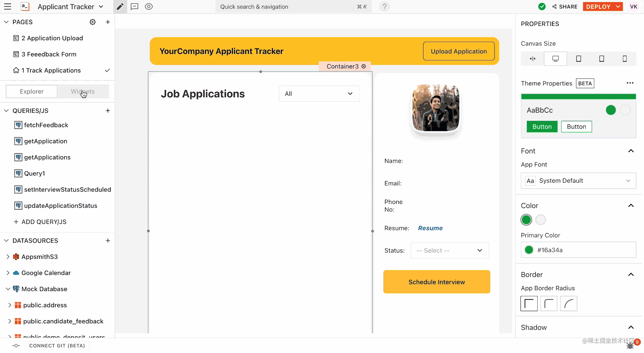Click the Add new page icon

107,22
